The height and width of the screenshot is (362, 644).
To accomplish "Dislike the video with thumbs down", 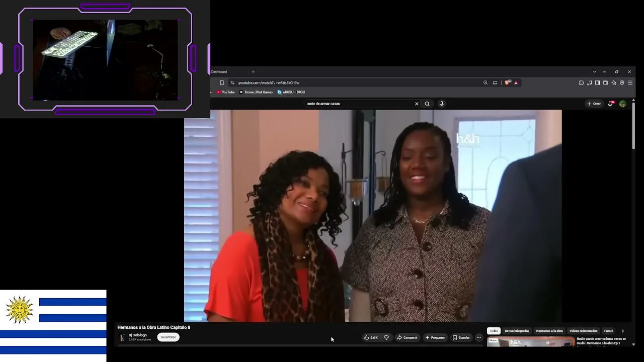I will 386,337.
